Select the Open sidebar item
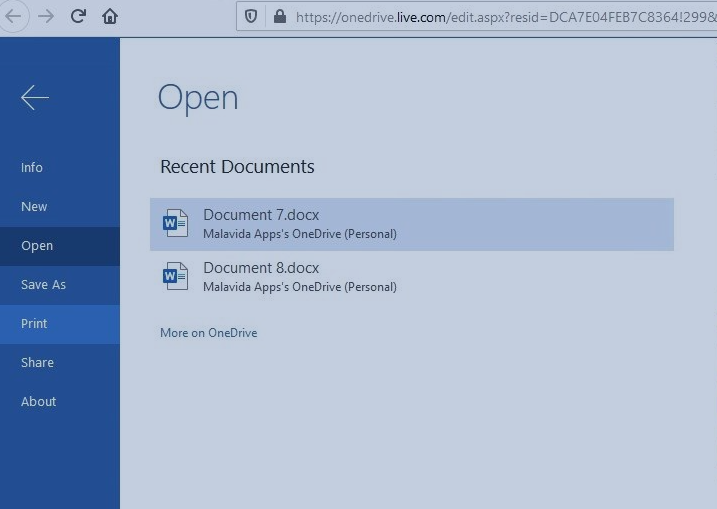This screenshot has width=717, height=509. point(60,246)
